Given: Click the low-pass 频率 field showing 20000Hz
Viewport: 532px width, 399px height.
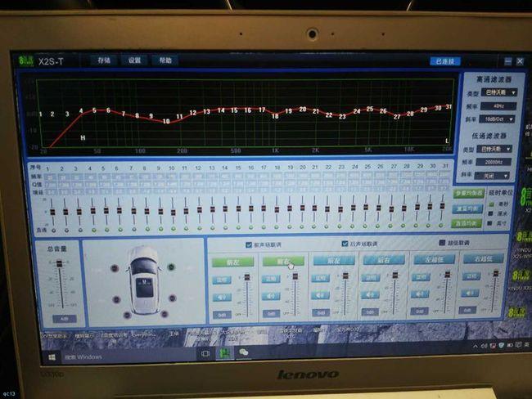Looking at the screenshot, I should tap(494, 162).
